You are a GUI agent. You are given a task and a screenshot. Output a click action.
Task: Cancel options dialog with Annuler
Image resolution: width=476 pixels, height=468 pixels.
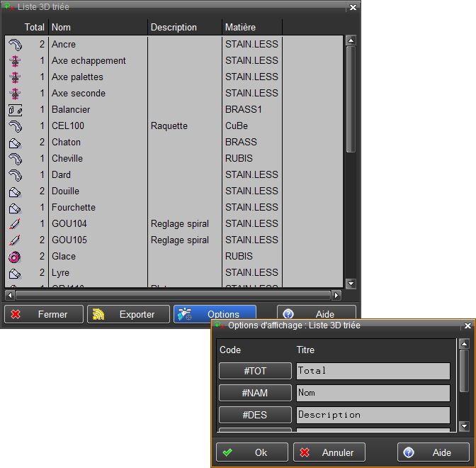(x=329, y=452)
